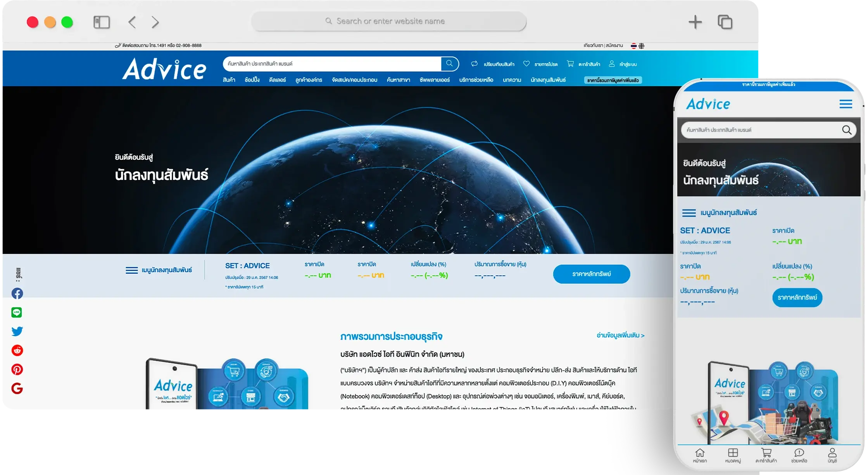868x475 pixels.
Task: Open the อ่านข้อมูลเพิ่มเติม > link
Action: [x=620, y=335]
